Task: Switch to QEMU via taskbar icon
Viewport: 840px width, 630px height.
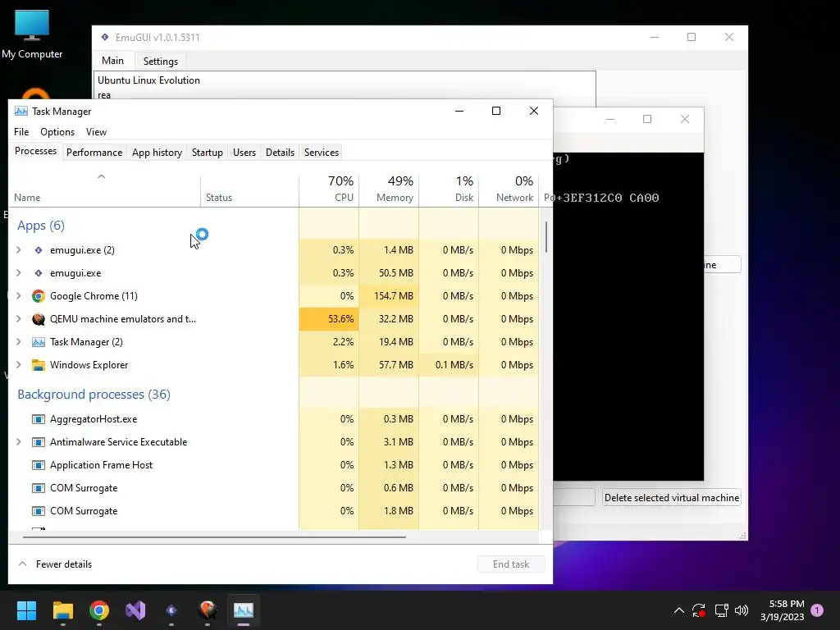Action: click(x=208, y=610)
